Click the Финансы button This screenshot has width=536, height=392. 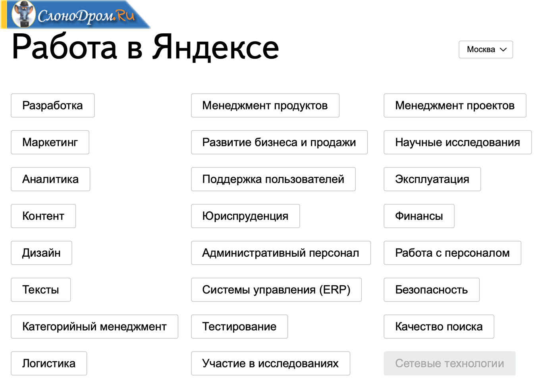[419, 216]
